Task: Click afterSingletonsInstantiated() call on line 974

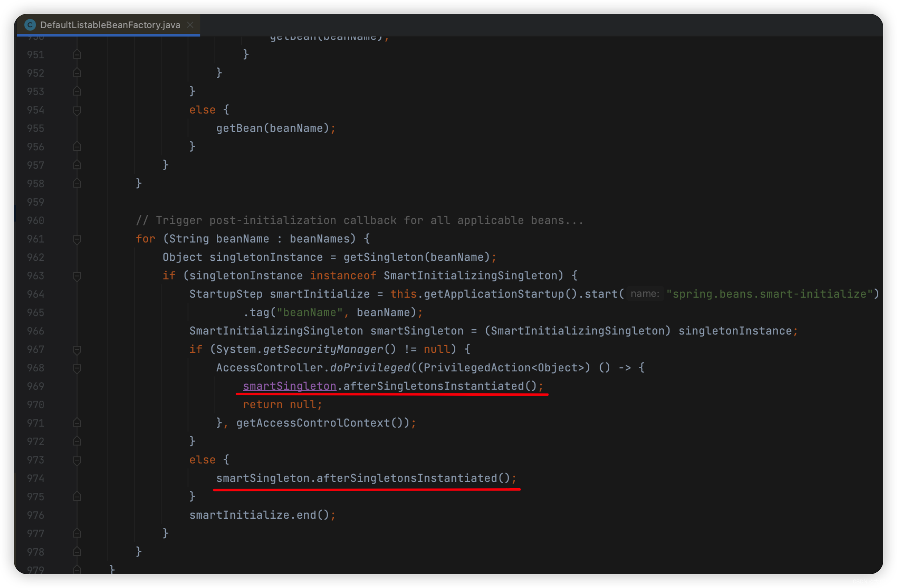Action: [413, 478]
